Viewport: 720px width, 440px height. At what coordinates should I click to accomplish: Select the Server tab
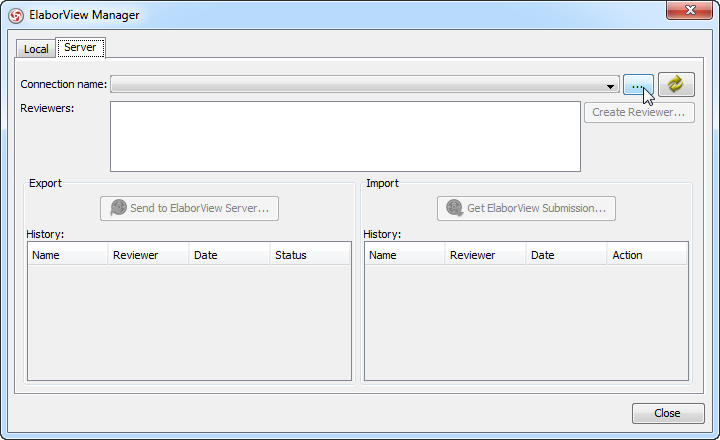[x=80, y=47]
